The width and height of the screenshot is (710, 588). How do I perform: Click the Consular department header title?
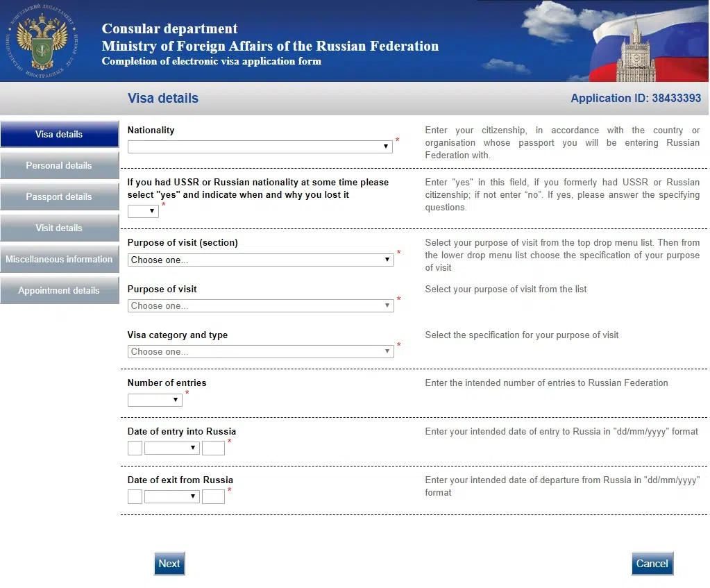169,28
